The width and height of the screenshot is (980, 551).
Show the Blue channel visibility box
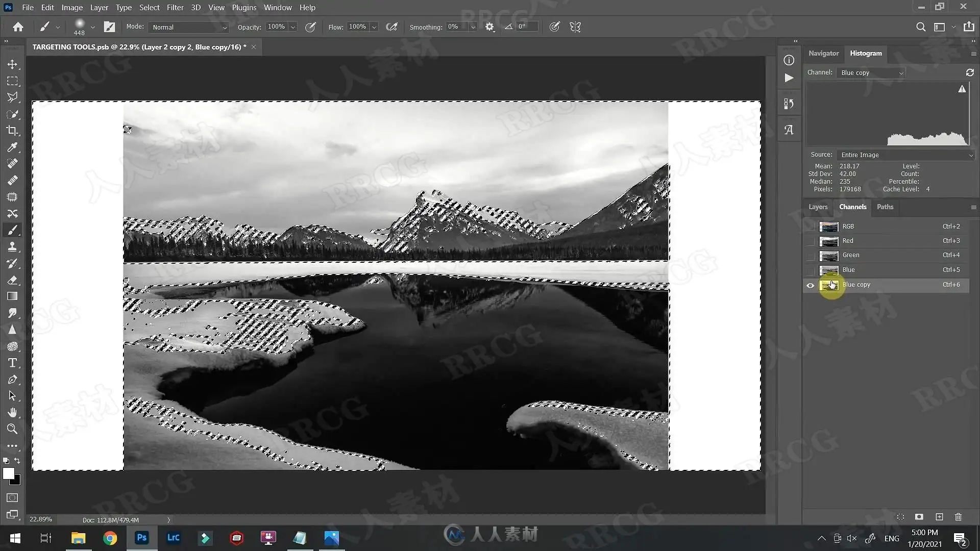810,270
